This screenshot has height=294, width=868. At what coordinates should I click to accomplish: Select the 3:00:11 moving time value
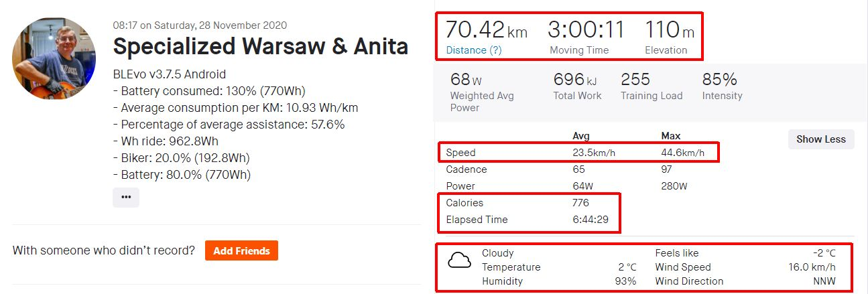pos(586,30)
